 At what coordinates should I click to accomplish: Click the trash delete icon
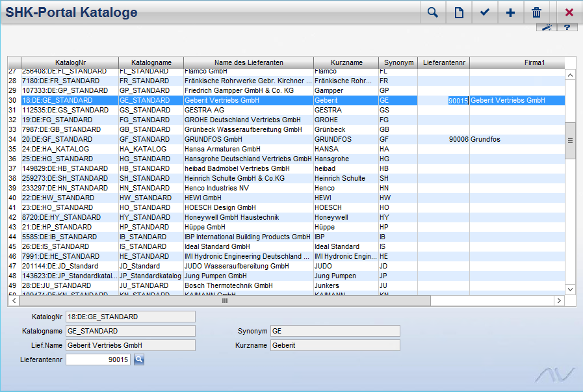[x=537, y=13]
